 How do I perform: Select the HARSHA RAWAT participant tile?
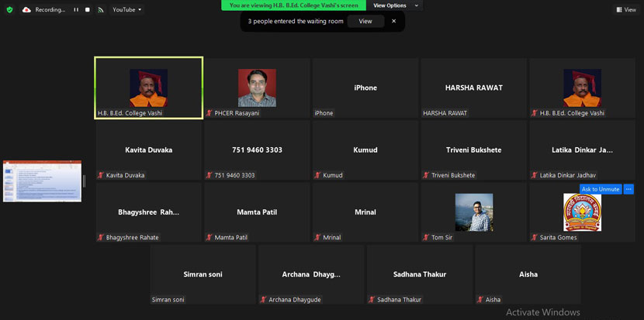point(473,88)
